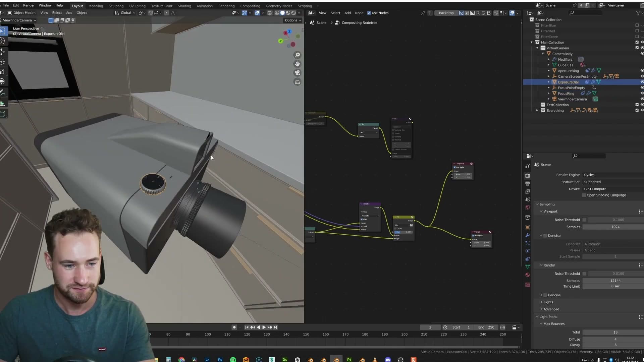Viewport: 644px width, 362px height.
Task: Switch viewport to rendered shading
Action: coord(293,13)
